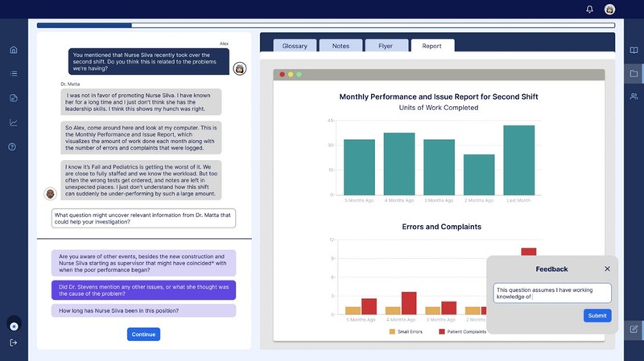This screenshot has height=361, width=644.
Task: Click the Continue button
Action: coord(143,334)
